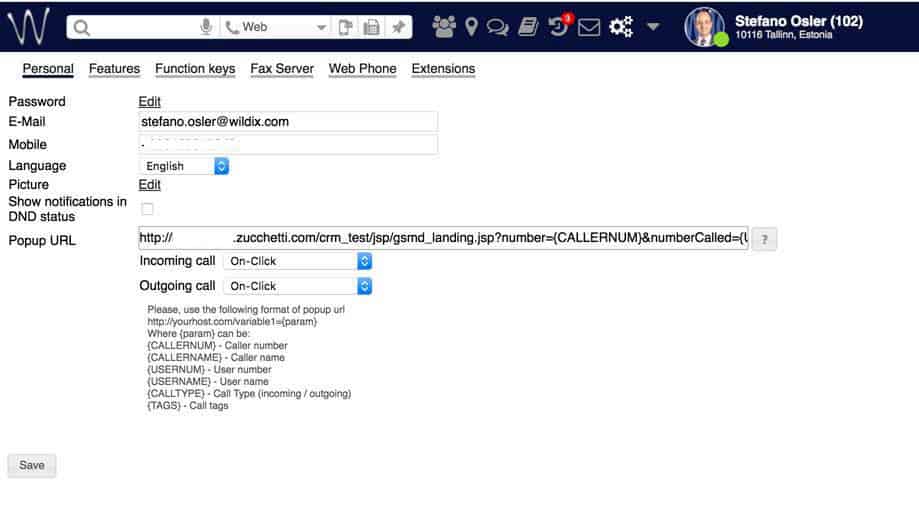Open the voicemail envelope icon
The image size is (919, 509).
tap(590, 27)
